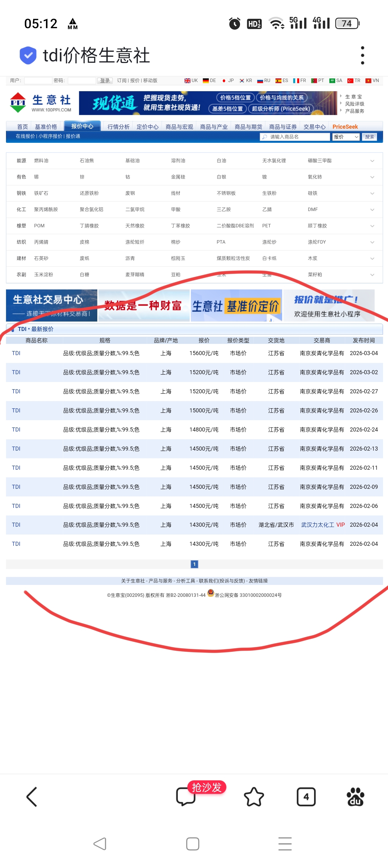
Task: Open the 报价中心 active tab
Action: (x=82, y=126)
